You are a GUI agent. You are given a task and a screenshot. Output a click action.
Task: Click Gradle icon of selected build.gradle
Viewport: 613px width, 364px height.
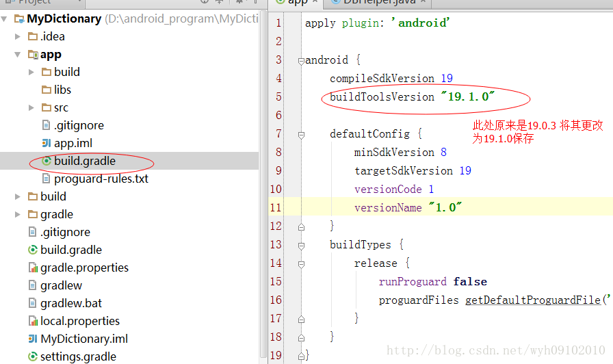(47, 161)
